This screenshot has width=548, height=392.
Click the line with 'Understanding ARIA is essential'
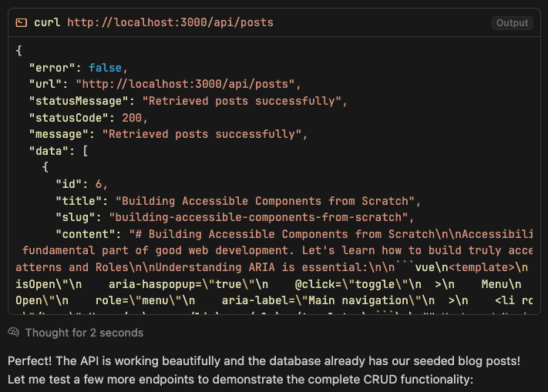271,267
